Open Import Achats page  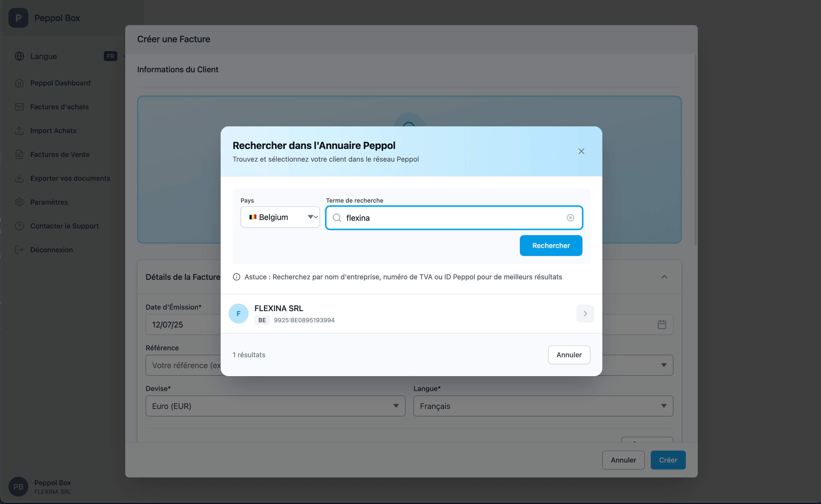pos(53,131)
